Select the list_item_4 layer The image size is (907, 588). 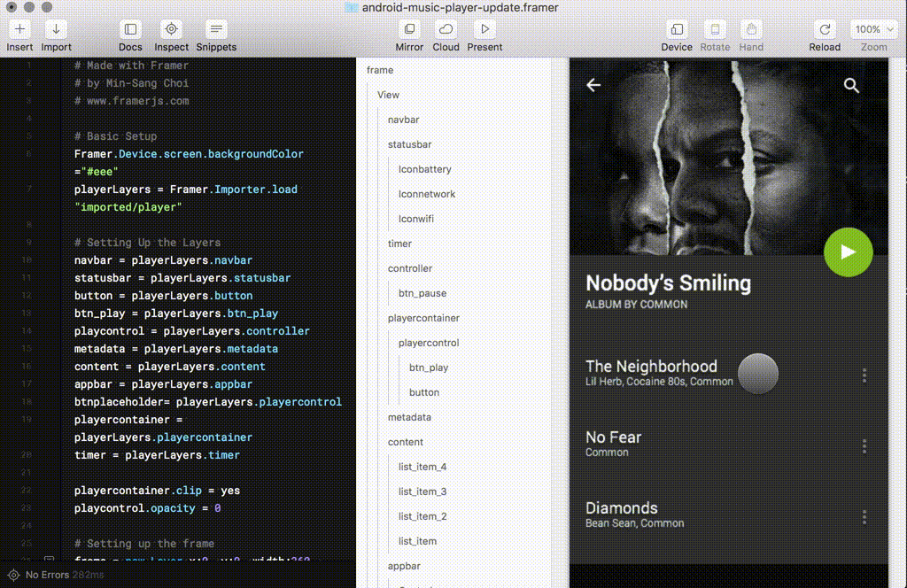[x=422, y=468]
